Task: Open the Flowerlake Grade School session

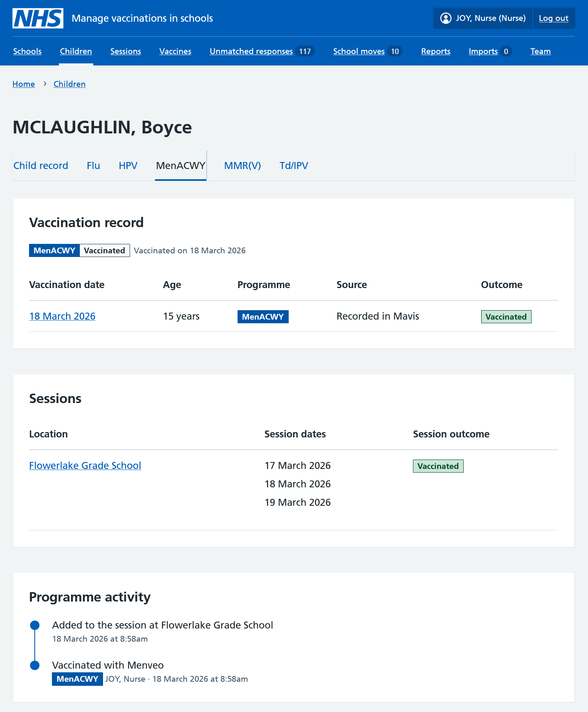Action: click(x=85, y=466)
